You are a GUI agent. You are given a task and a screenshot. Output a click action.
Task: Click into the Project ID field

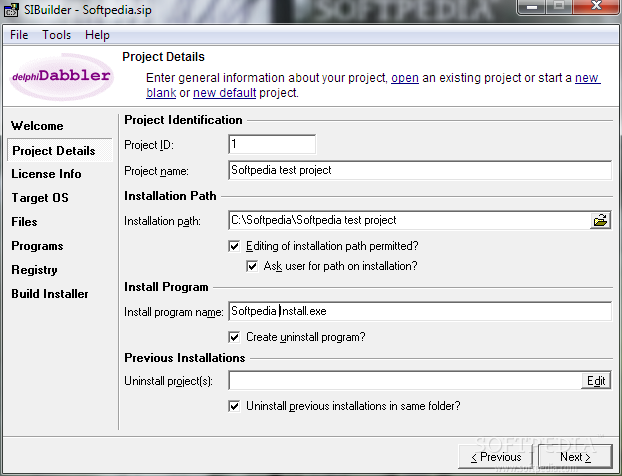[x=272, y=144]
